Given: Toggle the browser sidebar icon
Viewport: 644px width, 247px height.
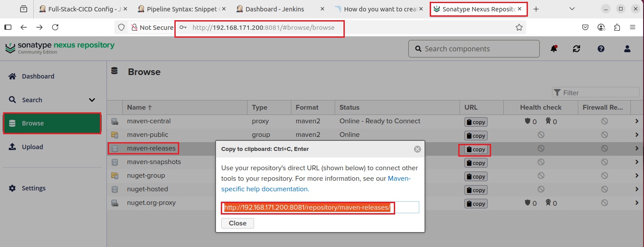Looking at the screenshot, I should (x=7, y=27).
